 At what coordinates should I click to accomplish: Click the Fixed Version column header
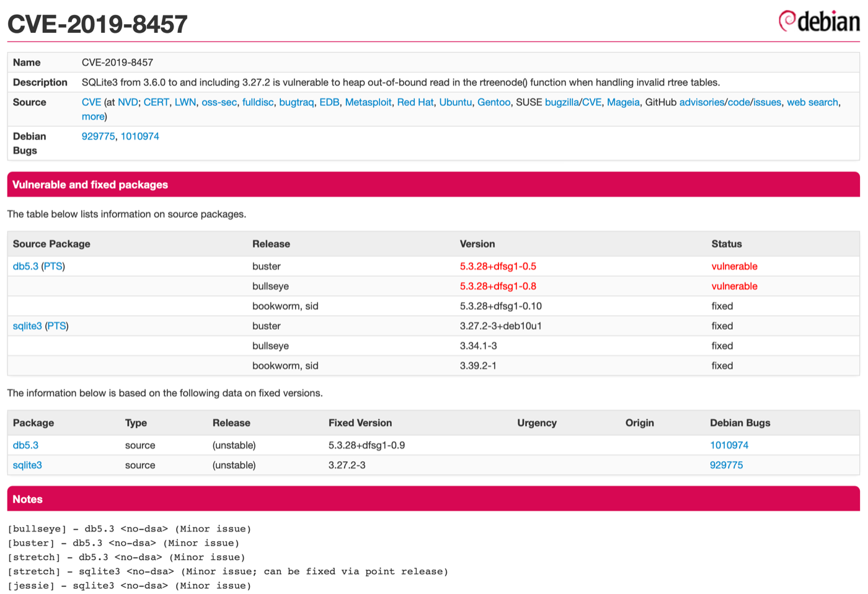point(360,423)
